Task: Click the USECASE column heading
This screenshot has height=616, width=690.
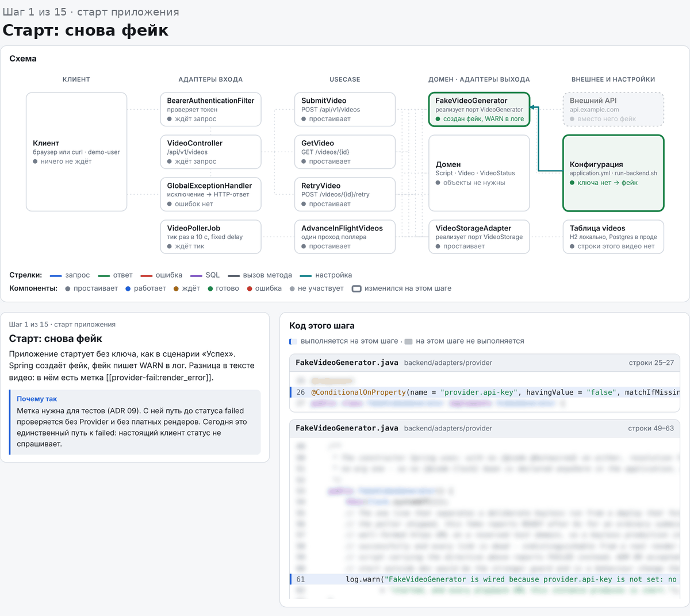Action: (x=345, y=79)
